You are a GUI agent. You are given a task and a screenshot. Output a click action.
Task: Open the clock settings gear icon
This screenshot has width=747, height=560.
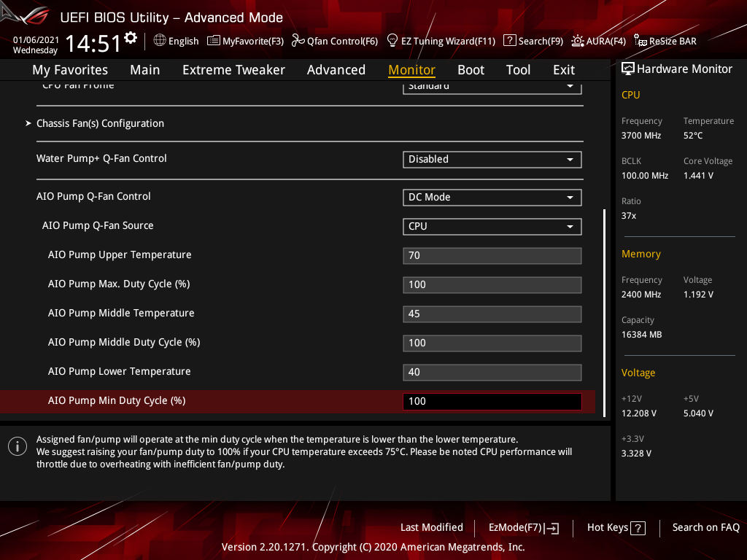(131, 38)
